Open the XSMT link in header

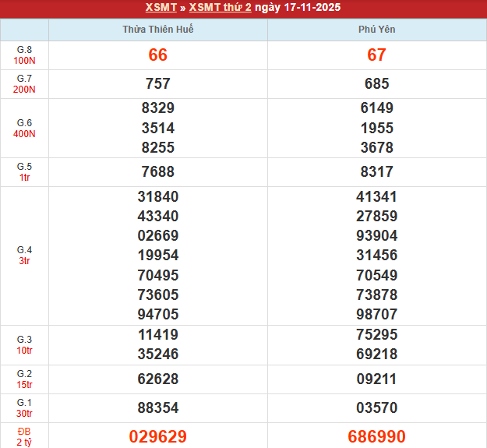(161, 8)
